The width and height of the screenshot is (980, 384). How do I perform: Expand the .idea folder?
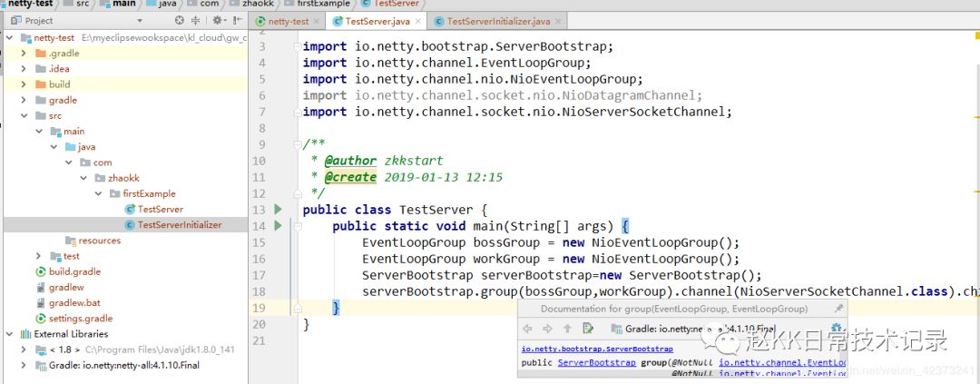(24, 69)
